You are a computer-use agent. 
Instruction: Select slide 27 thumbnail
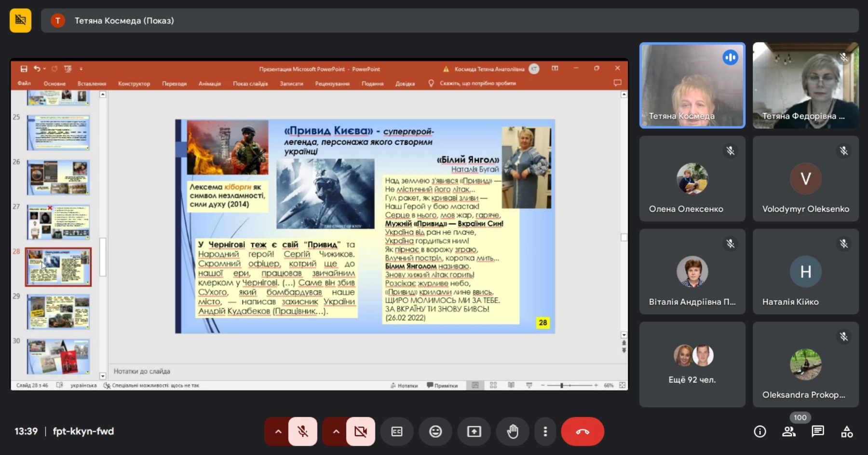tap(58, 222)
